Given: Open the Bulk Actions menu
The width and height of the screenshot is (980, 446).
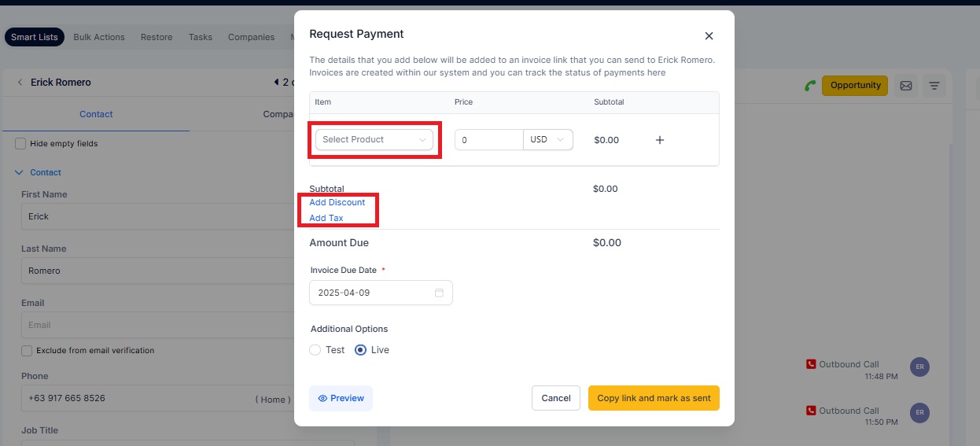Looking at the screenshot, I should 99,37.
